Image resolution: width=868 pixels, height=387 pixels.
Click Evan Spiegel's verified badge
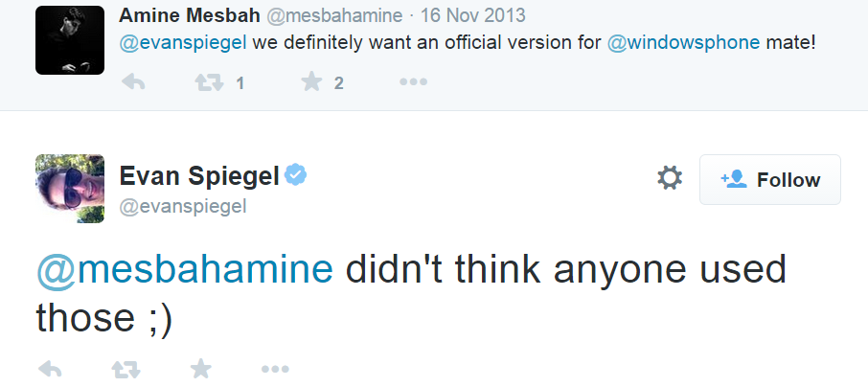(296, 175)
